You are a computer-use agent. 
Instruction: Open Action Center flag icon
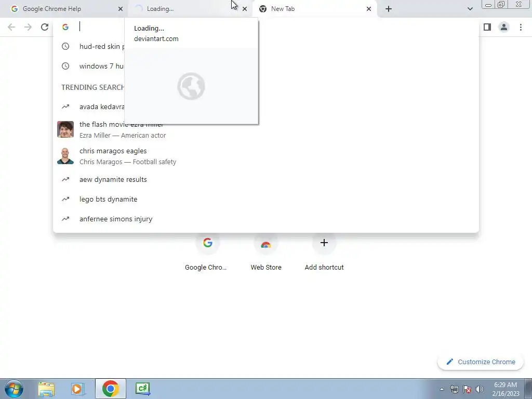(467, 389)
